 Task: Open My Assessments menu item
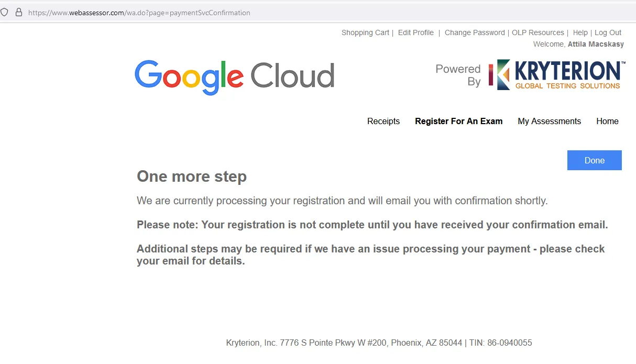[x=550, y=121]
